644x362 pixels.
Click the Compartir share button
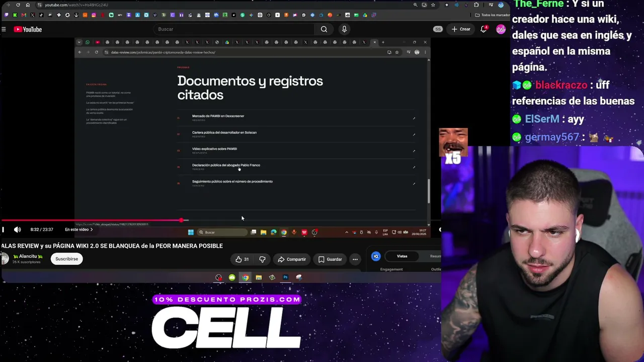[292, 259]
